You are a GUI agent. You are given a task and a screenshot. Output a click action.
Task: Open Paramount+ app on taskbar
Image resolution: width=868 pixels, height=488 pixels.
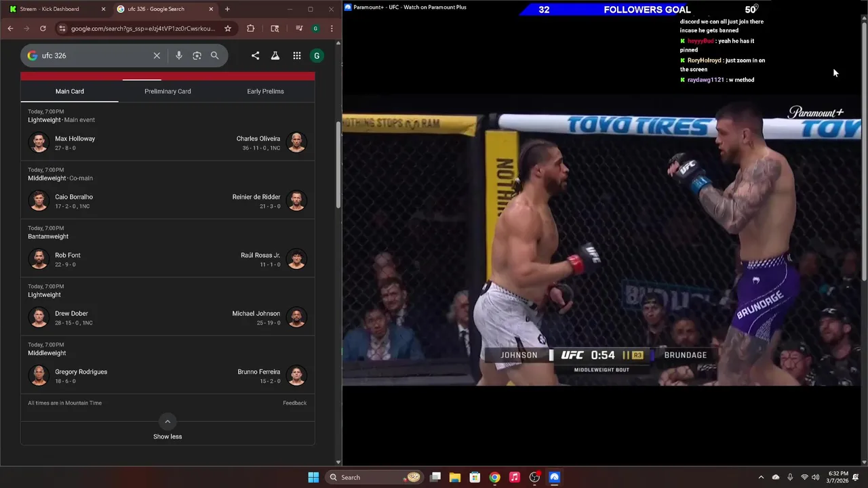(554, 477)
